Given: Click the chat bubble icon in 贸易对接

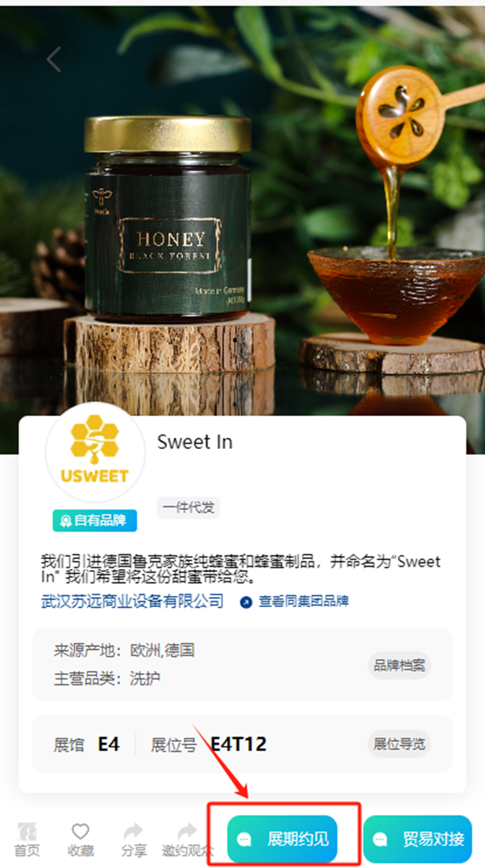Looking at the screenshot, I should tap(380, 840).
